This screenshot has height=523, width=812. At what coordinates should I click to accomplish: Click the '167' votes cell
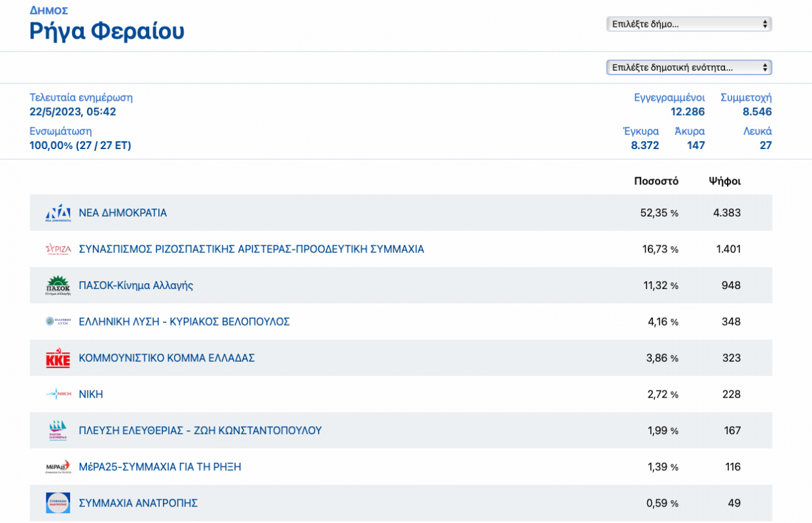pyautogui.click(x=732, y=430)
